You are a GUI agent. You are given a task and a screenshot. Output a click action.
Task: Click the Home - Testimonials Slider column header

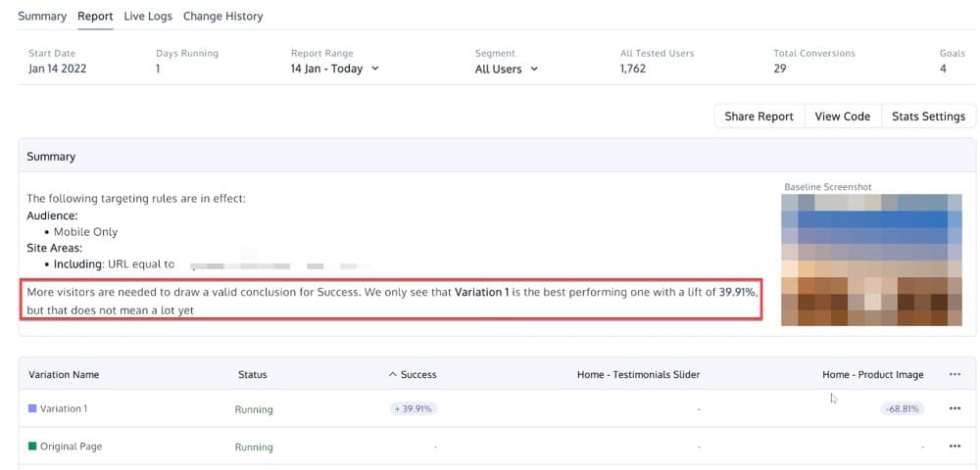(638, 375)
